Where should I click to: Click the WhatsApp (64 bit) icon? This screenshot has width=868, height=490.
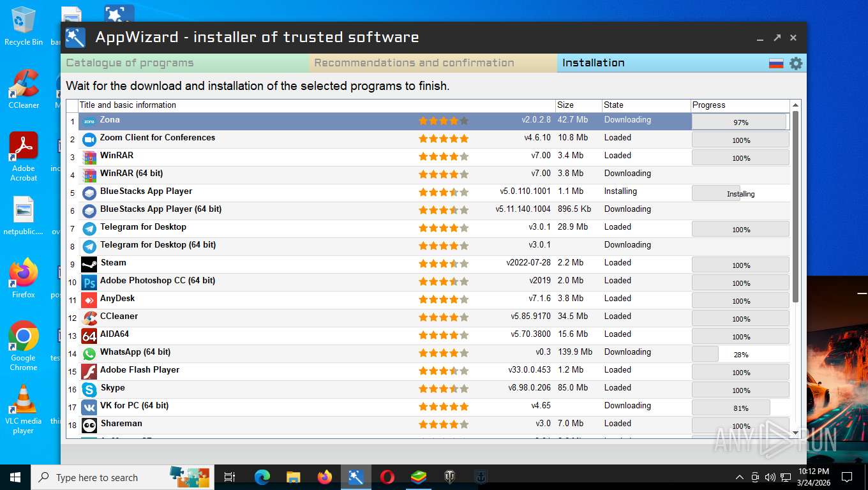point(89,353)
